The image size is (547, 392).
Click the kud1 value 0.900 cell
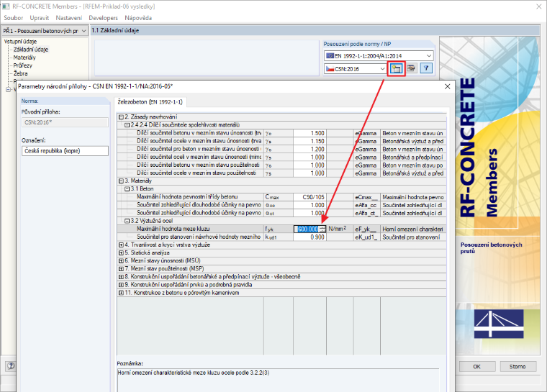coord(309,237)
